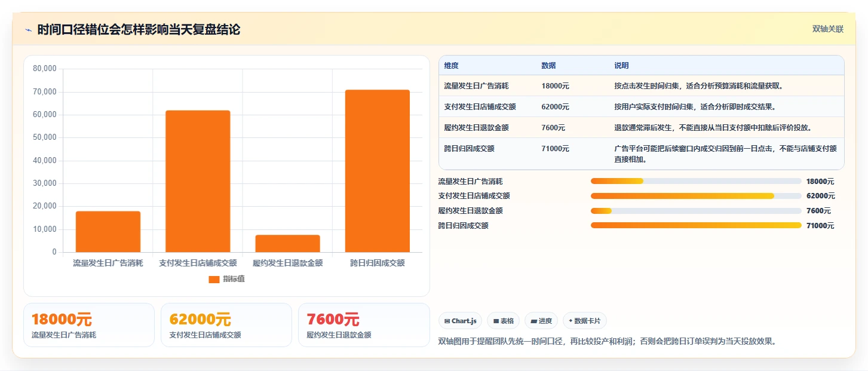Click the 说明 table column header

621,66
